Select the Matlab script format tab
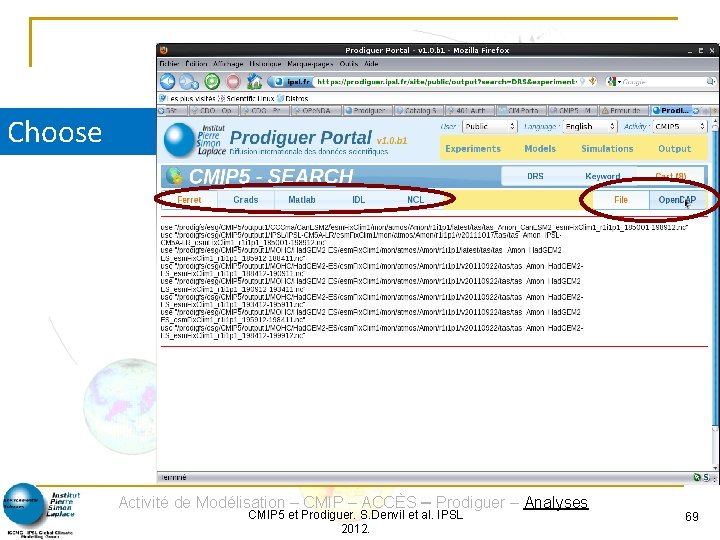 coord(302,200)
